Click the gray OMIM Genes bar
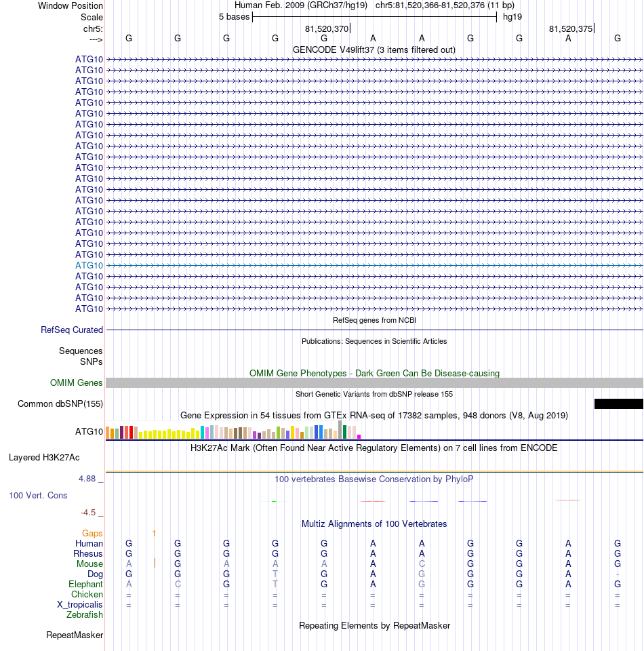This screenshot has height=651, width=644. 374,382
